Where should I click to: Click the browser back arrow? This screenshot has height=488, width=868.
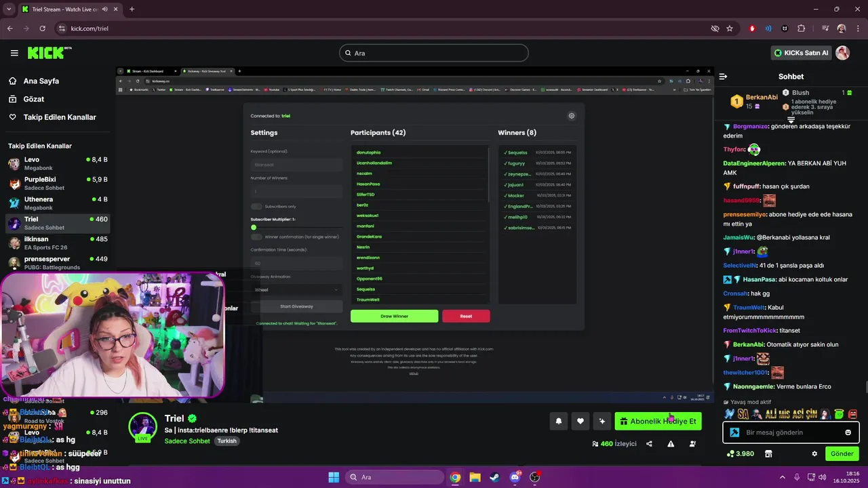click(x=9, y=28)
